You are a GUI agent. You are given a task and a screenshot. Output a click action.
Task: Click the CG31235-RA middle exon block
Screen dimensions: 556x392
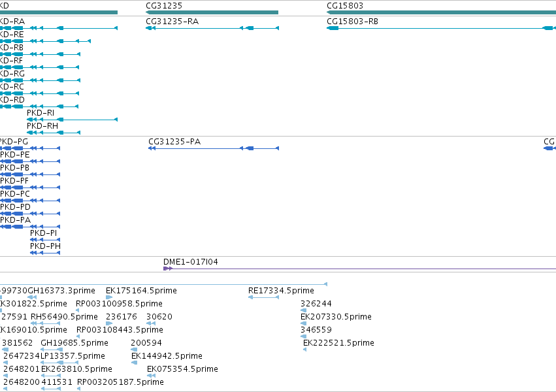(250, 28)
